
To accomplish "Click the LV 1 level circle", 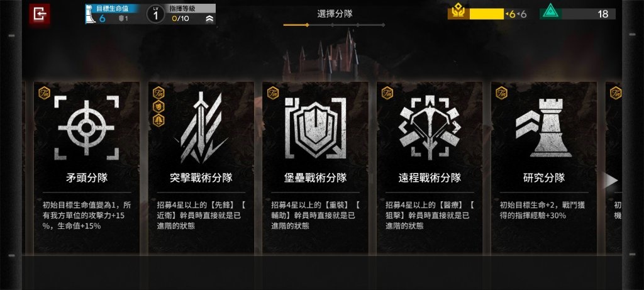I will click(x=156, y=14).
